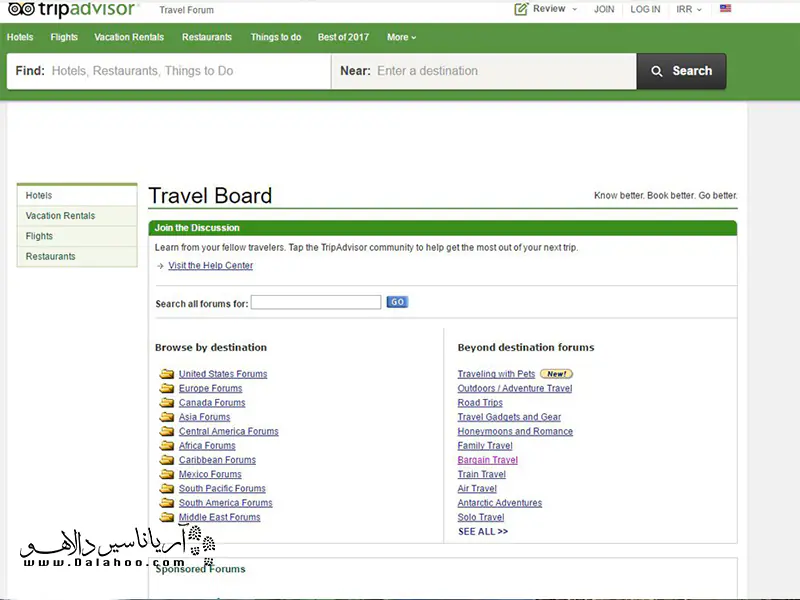Open the Antarctic Adventures forum

click(x=499, y=503)
